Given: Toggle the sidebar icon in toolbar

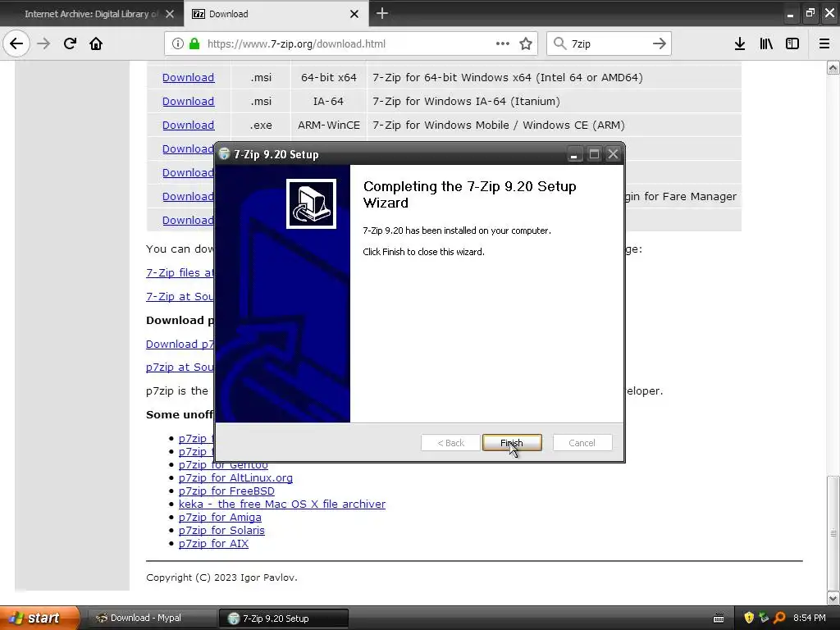Looking at the screenshot, I should pyautogui.click(x=792, y=43).
